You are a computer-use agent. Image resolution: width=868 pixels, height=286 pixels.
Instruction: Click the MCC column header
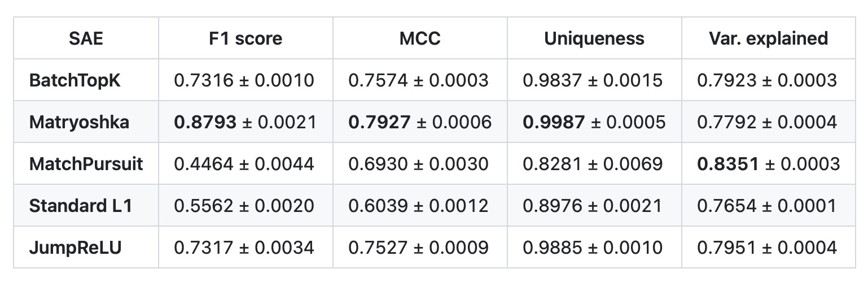[x=419, y=38]
